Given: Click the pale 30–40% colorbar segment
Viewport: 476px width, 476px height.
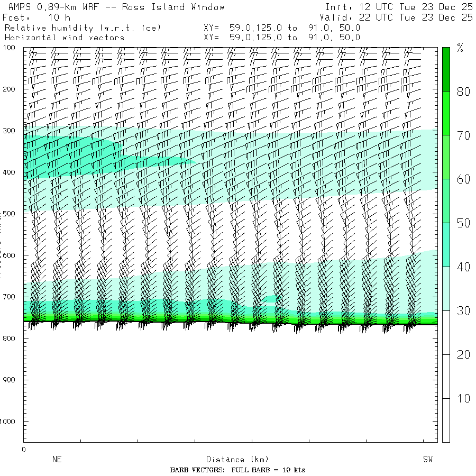Looking at the screenshot, I should click(446, 288).
